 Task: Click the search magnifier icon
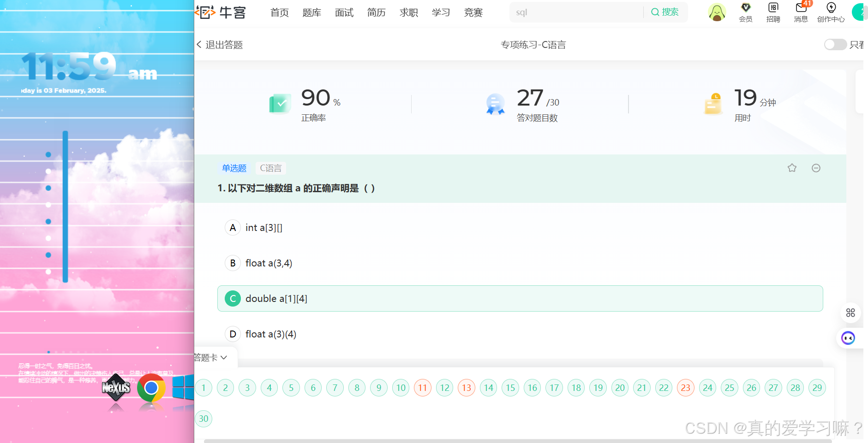click(655, 12)
